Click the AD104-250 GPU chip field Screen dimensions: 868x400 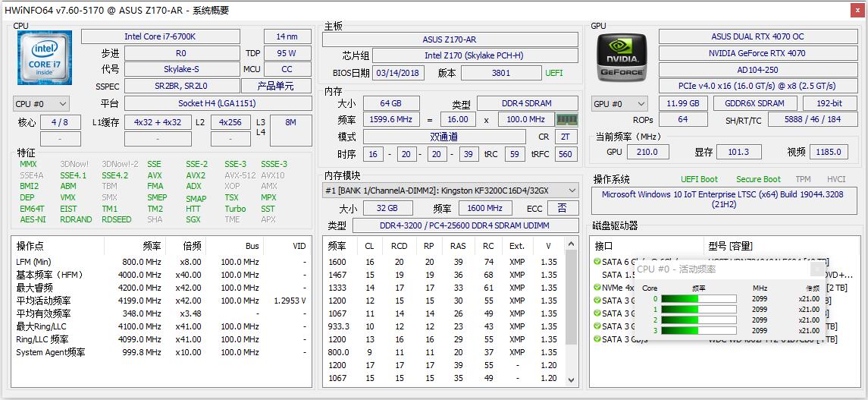[x=757, y=70]
